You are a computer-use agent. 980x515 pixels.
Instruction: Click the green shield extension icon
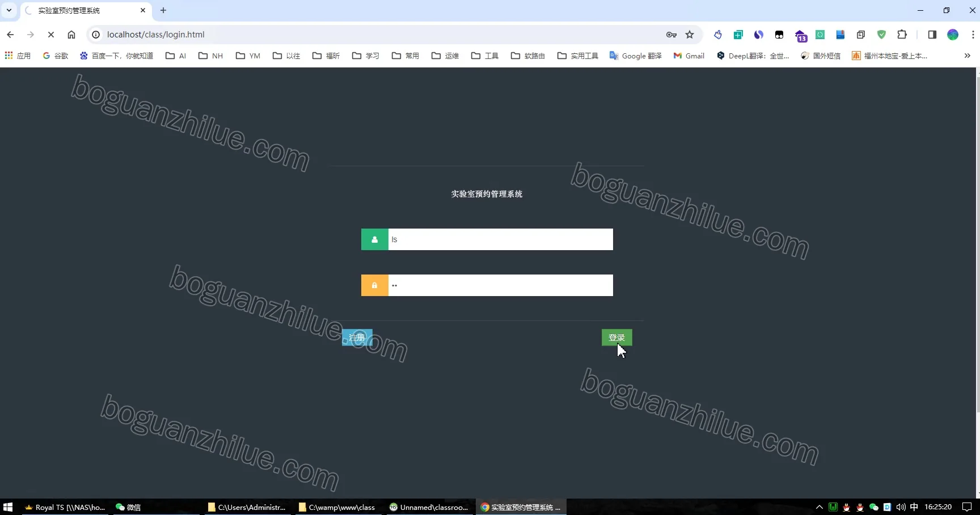881,35
